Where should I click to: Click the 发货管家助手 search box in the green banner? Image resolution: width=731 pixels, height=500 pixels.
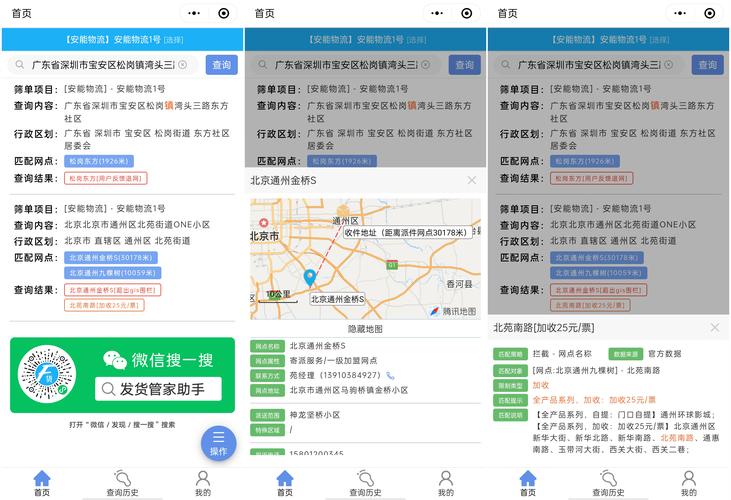pos(158,389)
